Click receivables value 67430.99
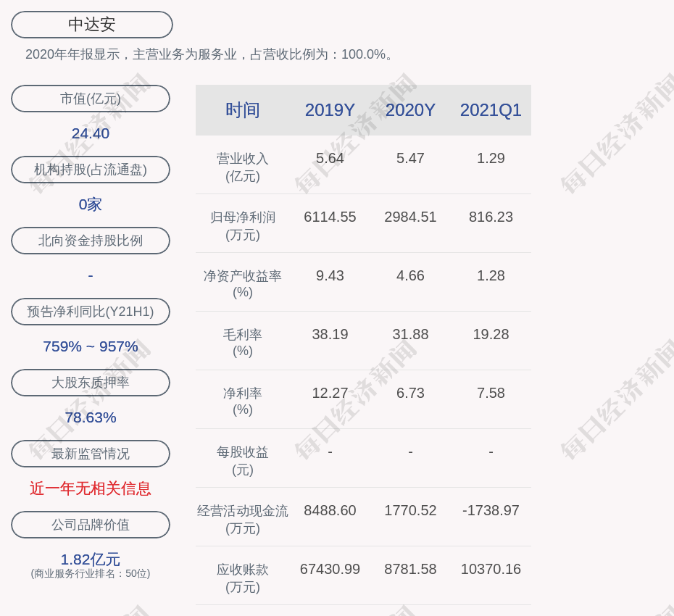674x616 pixels. (x=330, y=569)
